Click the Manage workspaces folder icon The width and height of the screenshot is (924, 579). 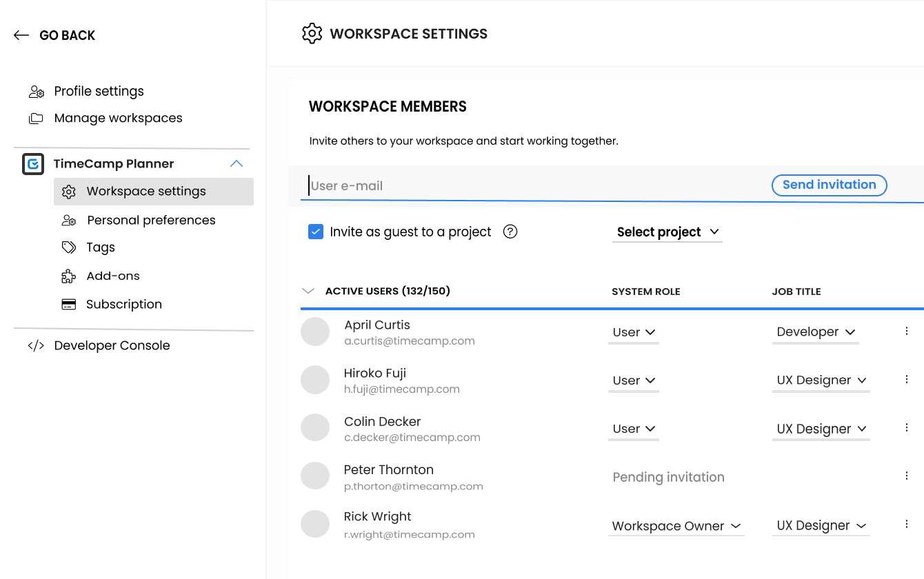coord(36,119)
